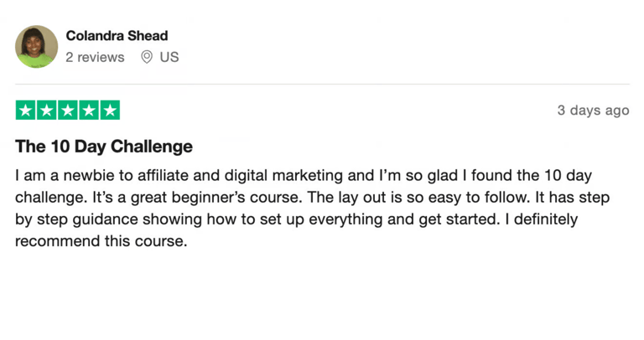Click the word 'reviews' beside the number 2
The height and width of the screenshot is (340, 644).
tap(101, 57)
